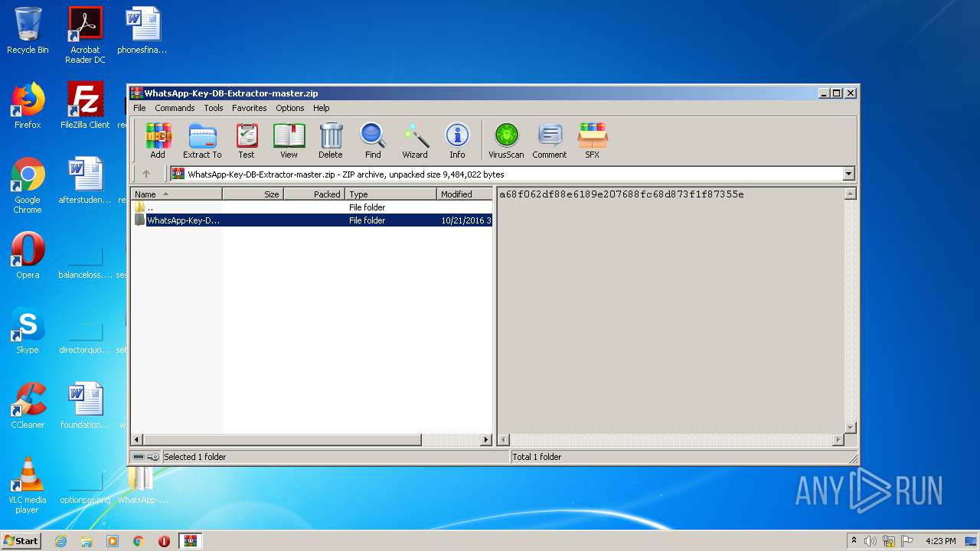Click file list scroll right arrow
The image size is (980, 551).
(x=486, y=440)
